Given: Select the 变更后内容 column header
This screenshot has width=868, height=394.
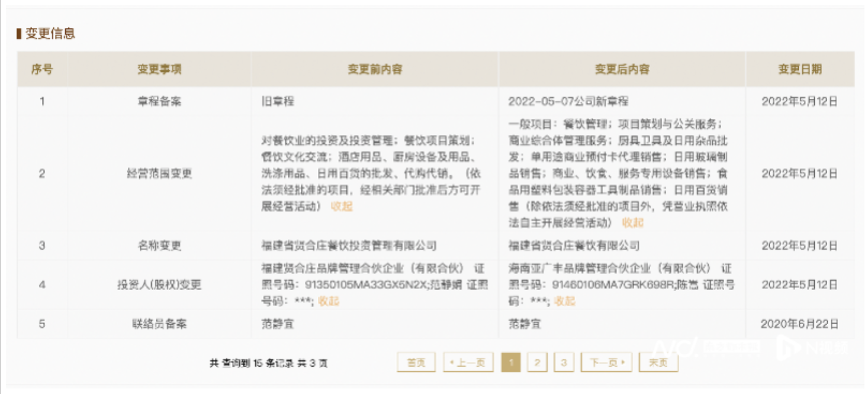Looking at the screenshot, I should point(622,69).
